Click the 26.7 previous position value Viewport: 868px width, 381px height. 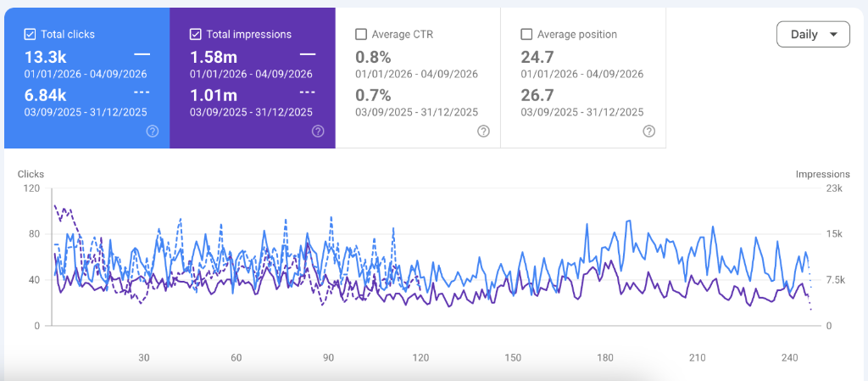537,95
